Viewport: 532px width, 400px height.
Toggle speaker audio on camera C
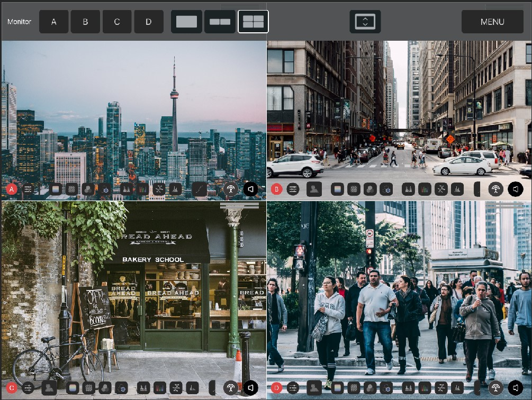251,388
